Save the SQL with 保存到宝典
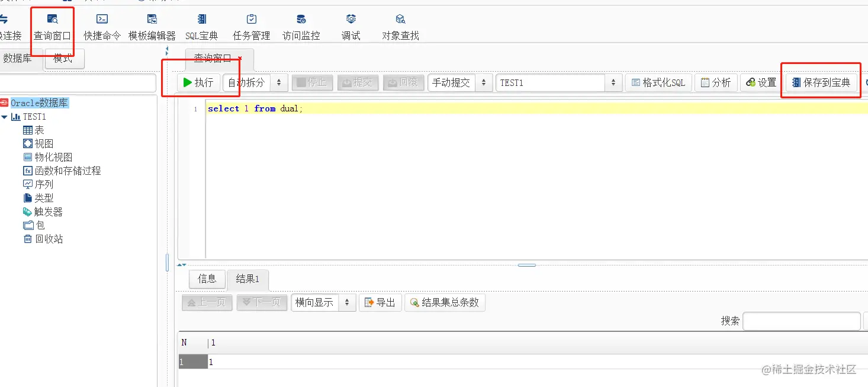 tap(821, 82)
